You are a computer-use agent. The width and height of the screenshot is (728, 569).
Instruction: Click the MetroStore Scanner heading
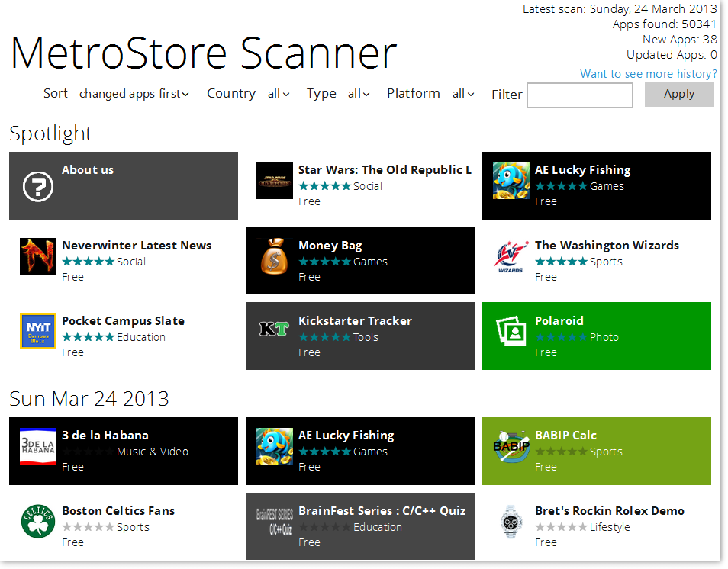point(203,53)
